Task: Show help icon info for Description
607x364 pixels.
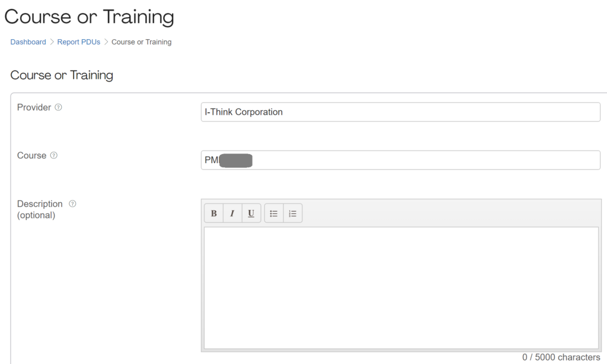Action: pos(72,204)
